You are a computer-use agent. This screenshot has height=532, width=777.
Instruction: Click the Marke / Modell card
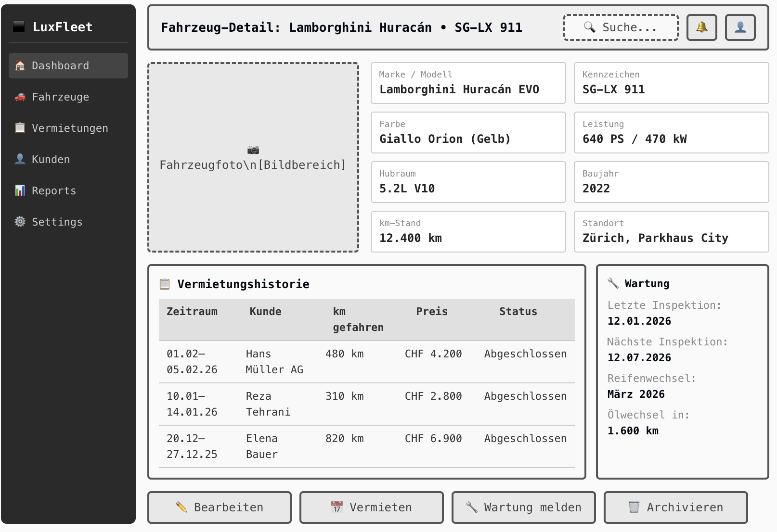click(468, 83)
